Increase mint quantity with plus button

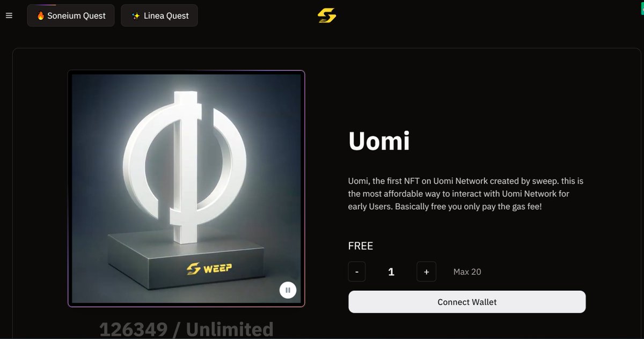click(426, 271)
